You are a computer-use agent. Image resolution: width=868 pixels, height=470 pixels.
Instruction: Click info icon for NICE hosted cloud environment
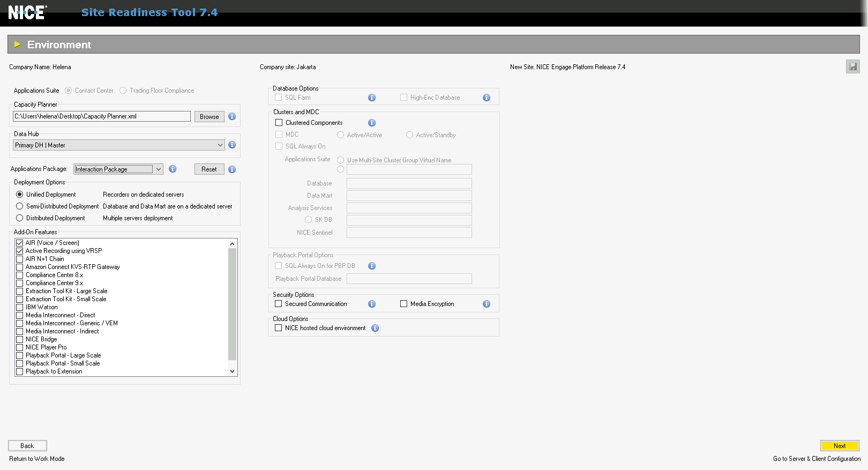point(375,328)
